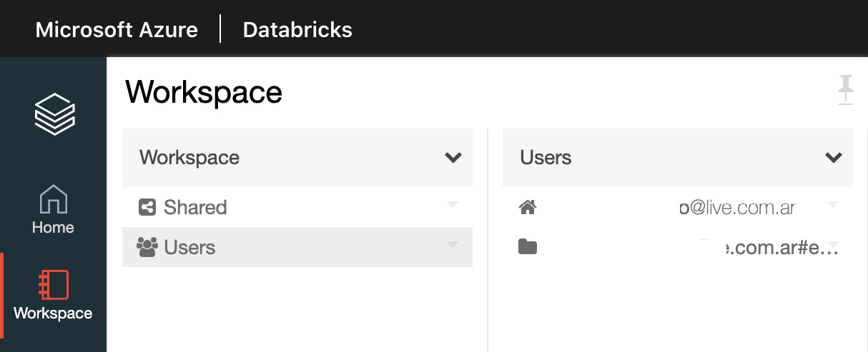Expand the Workspace column header chevron
This screenshot has width=868, height=352.
[x=453, y=158]
